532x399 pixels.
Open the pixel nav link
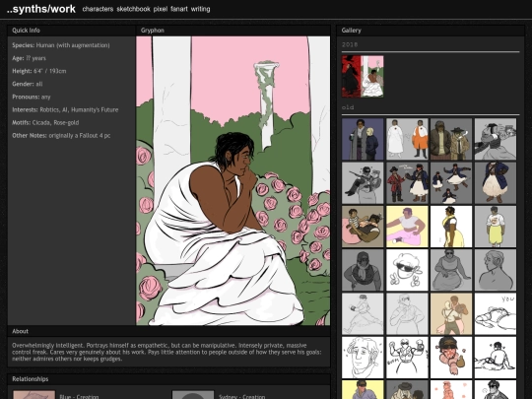tap(161, 9)
